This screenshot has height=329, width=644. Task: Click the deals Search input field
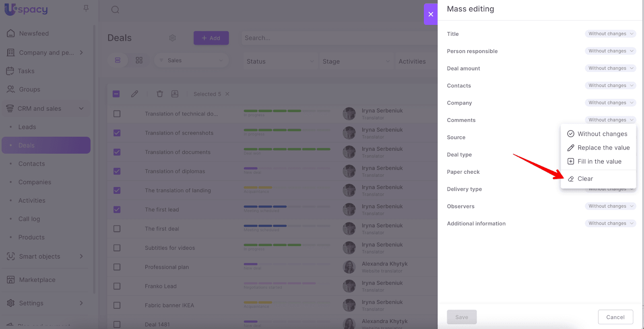pos(338,38)
